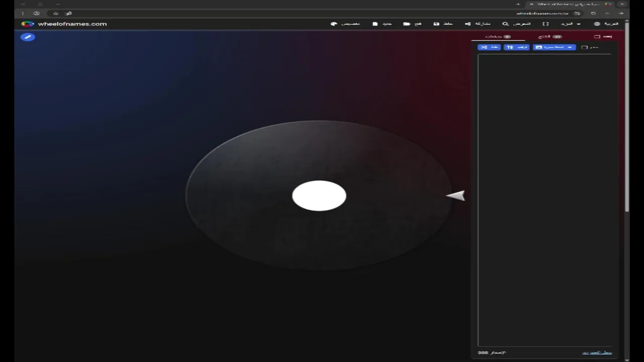Screen dimensions: 644x362
Task: Open a new browser tab with plus
Action: point(518,4)
